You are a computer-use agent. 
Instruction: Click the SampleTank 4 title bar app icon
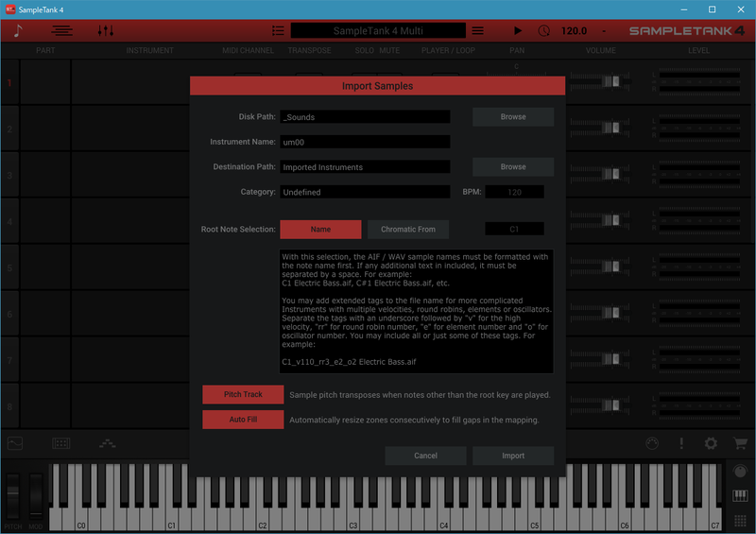(10, 9)
